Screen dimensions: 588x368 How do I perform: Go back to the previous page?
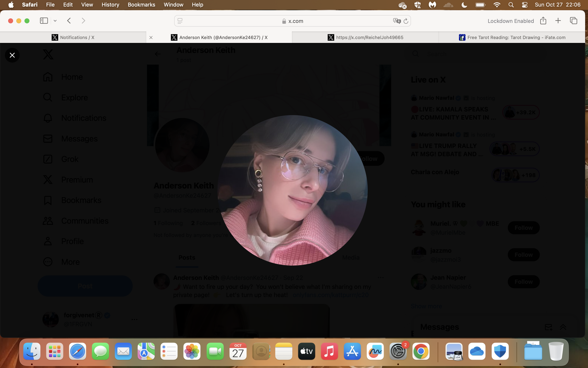point(69,21)
